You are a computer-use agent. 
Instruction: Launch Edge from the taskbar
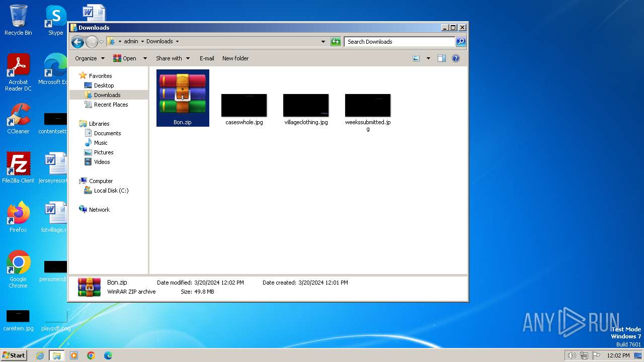click(x=108, y=355)
